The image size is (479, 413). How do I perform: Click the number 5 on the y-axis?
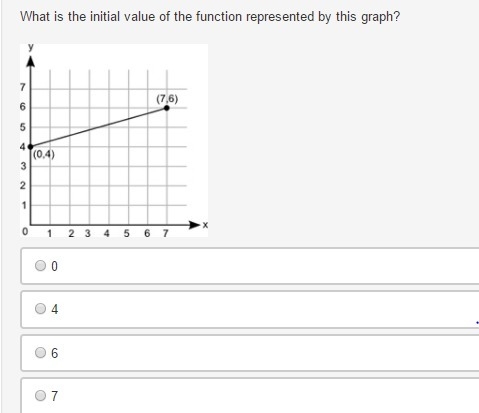click(22, 127)
